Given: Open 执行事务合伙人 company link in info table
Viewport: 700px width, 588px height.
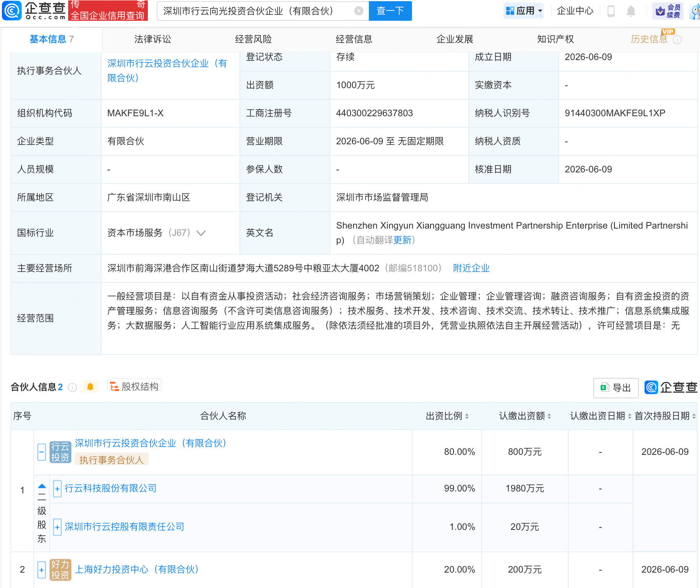Looking at the screenshot, I should coord(167,71).
